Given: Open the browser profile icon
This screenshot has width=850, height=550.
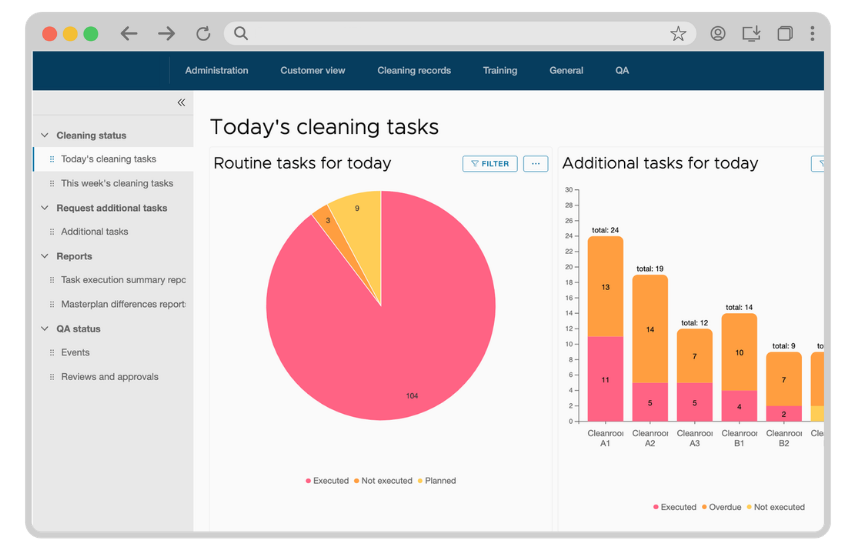Looking at the screenshot, I should coord(718,34).
